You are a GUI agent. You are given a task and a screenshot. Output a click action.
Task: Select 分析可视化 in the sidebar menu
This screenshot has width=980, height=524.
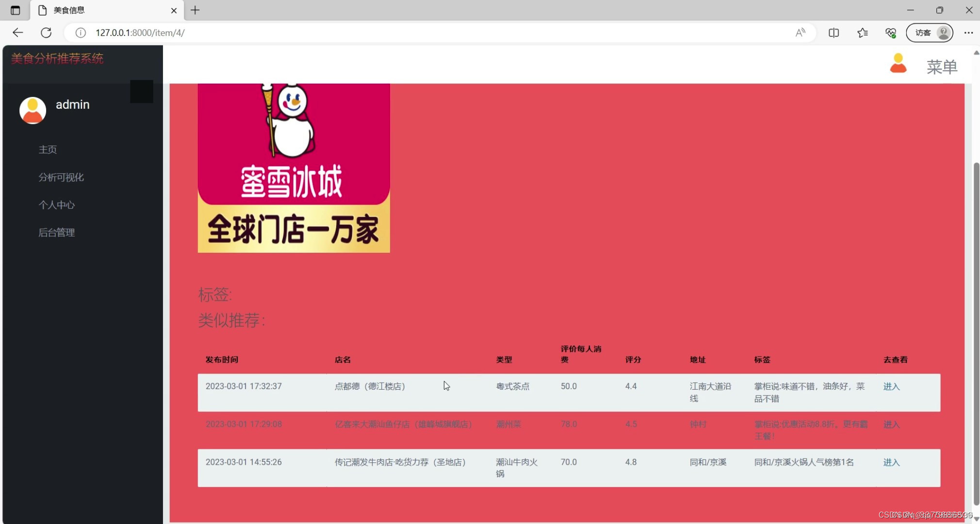point(61,177)
